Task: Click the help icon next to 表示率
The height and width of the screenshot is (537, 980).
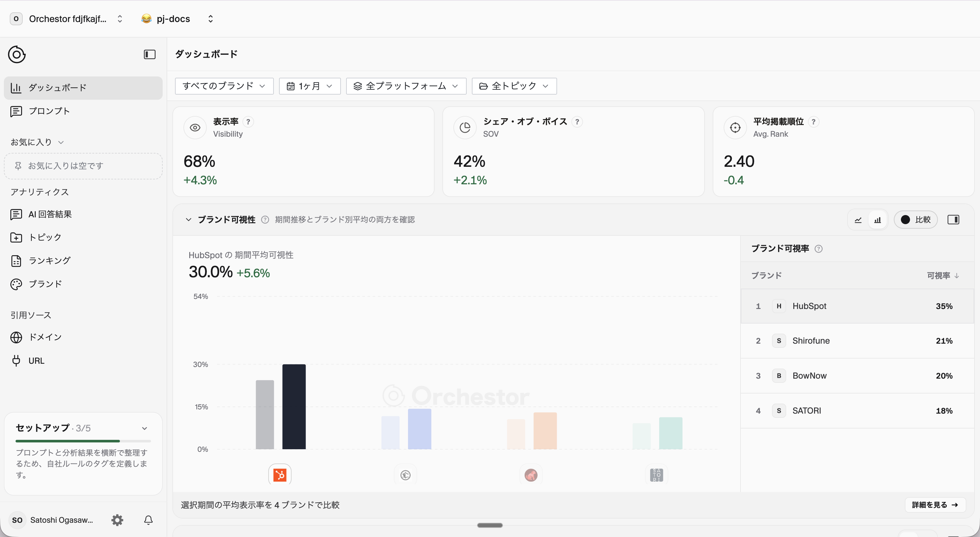Action: (248, 122)
